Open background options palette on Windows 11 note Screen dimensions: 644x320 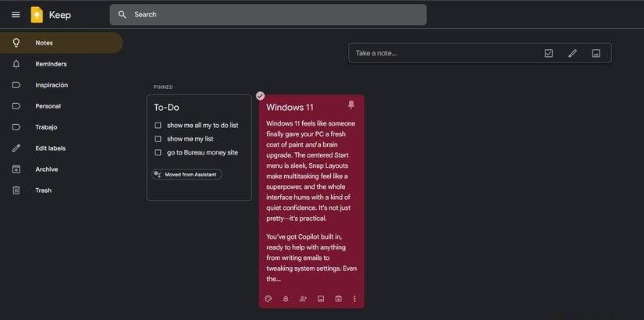coord(269,299)
